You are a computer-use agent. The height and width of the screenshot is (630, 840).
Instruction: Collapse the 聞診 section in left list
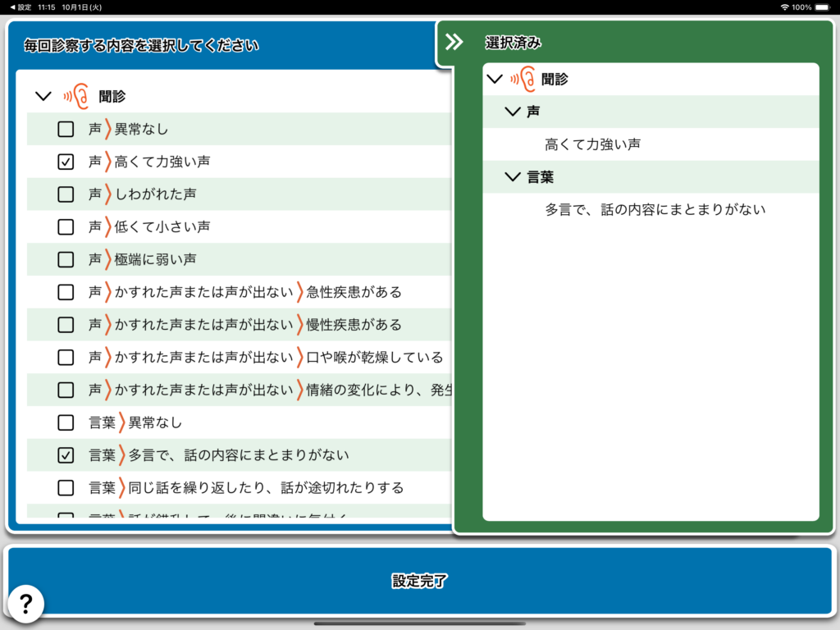(x=43, y=96)
